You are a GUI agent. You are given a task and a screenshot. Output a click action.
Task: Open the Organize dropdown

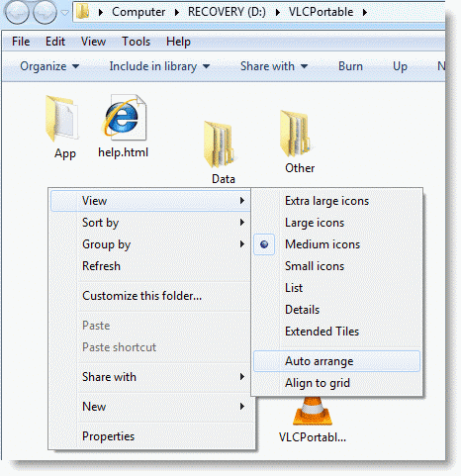pyautogui.click(x=49, y=66)
